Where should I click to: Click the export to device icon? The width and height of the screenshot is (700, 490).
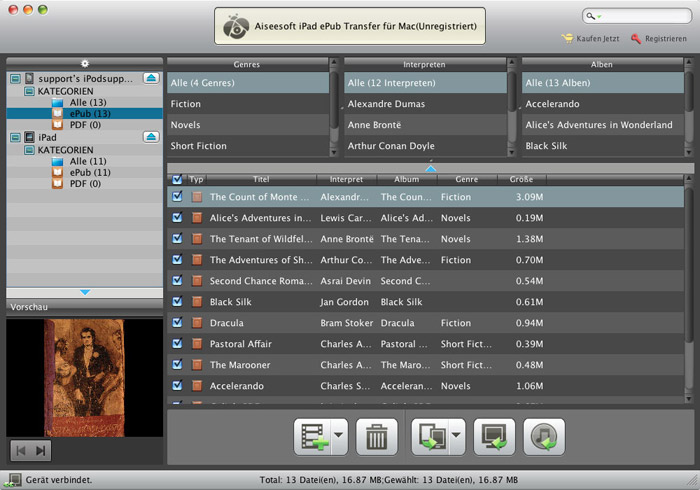[432, 437]
